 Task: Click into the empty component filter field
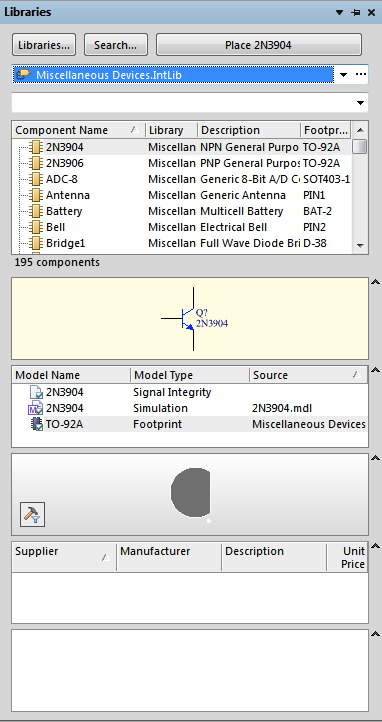tap(183, 103)
